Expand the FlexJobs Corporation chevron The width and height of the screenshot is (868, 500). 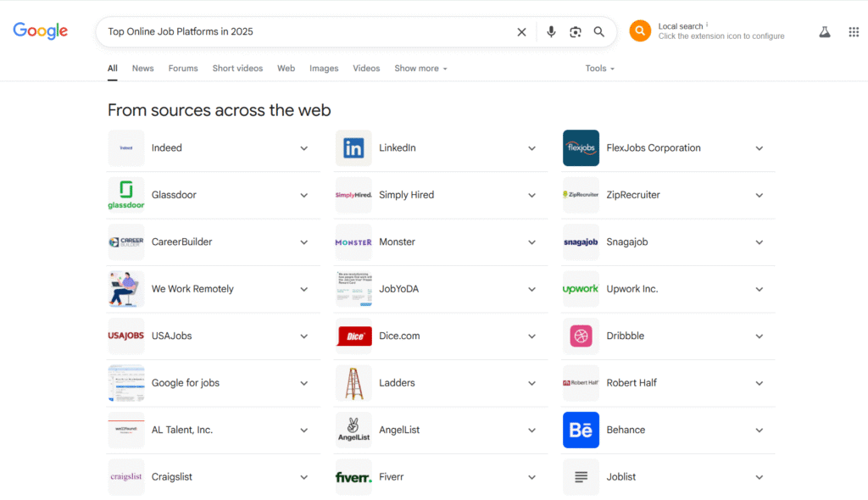tap(759, 148)
